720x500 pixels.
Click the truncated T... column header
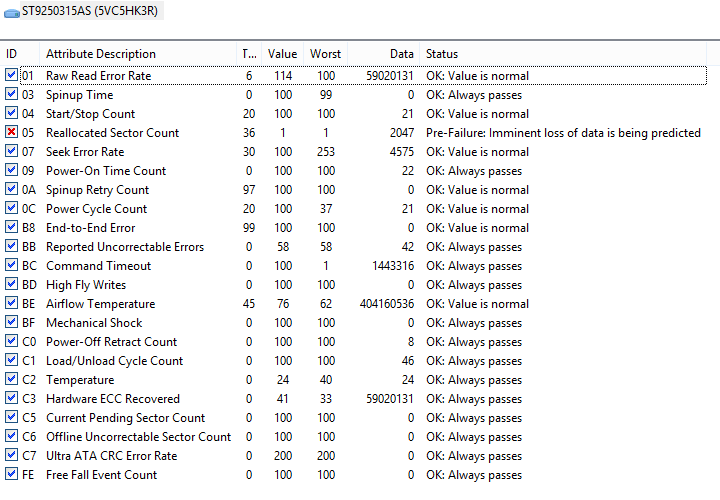[x=249, y=54]
